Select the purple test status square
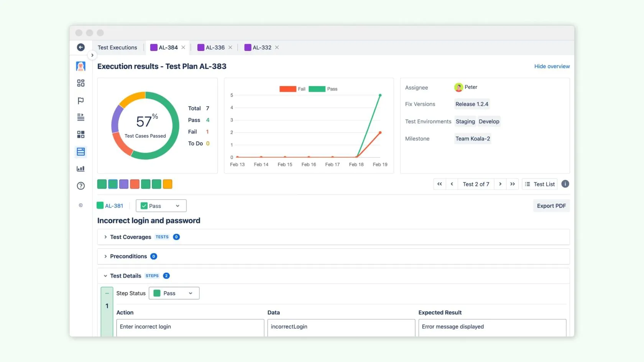The width and height of the screenshot is (644, 362). (x=123, y=184)
